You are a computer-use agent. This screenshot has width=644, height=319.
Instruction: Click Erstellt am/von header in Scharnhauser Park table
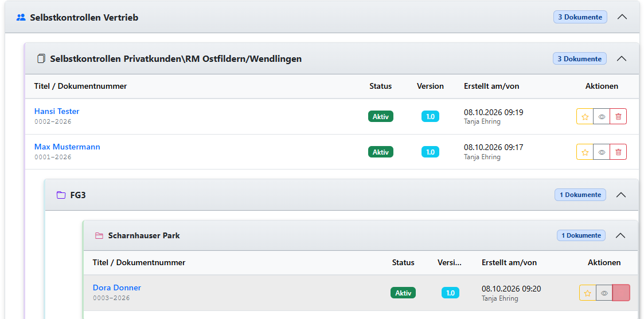tap(509, 262)
